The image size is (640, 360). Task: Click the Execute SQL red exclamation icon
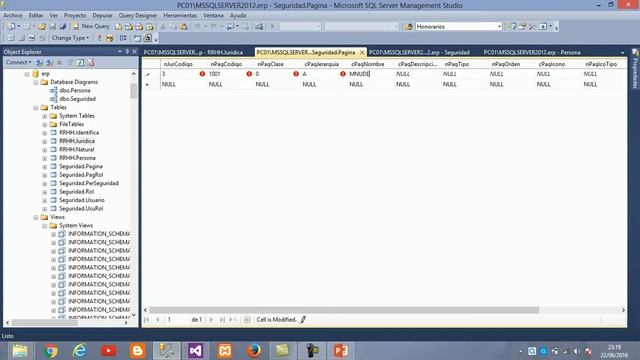pyautogui.click(x=99, y=38)
